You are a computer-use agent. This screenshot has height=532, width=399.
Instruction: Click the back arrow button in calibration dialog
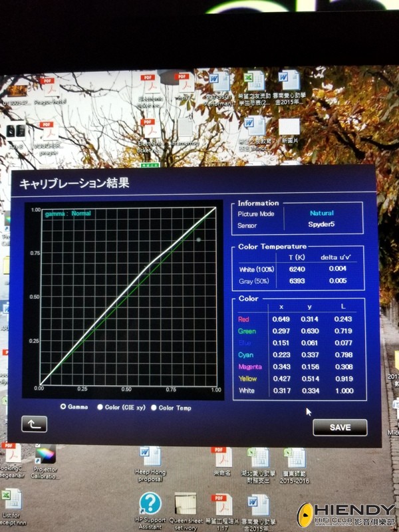tap(34, 423)
